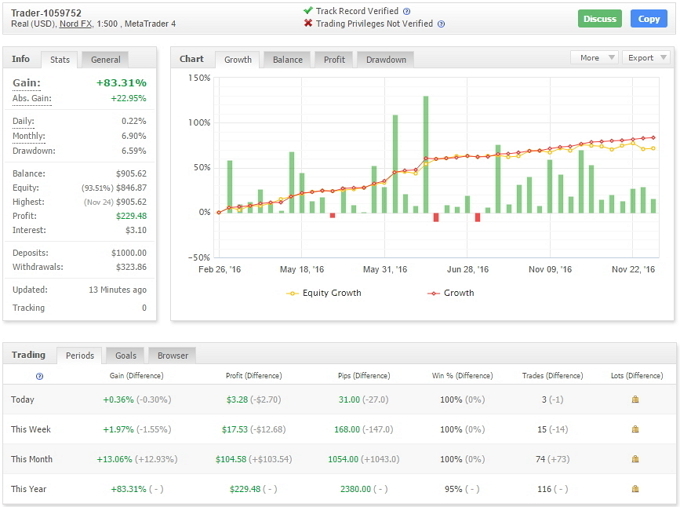Click the lock icon in This Month row
The height and width of the screenshot is (507, 680).
pyautogui.click(x=635, y=459)
